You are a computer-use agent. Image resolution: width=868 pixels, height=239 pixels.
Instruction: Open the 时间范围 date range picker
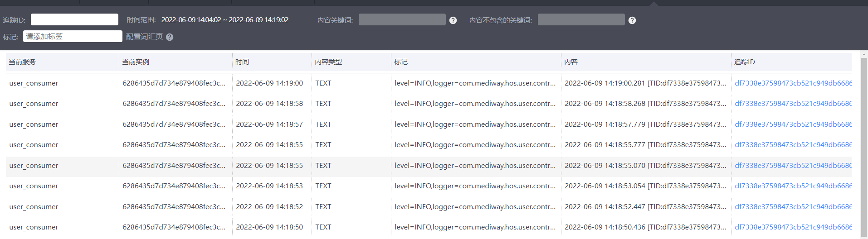coord(224,20)
